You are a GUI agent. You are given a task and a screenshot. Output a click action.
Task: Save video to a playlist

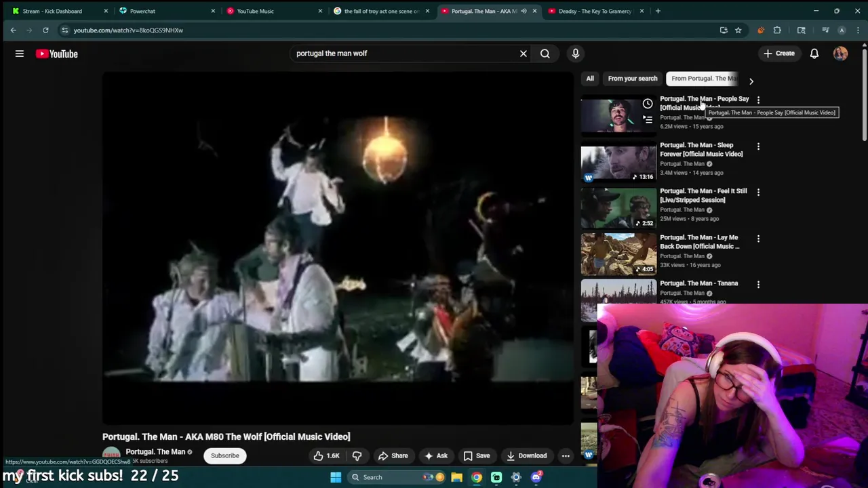pos(476,455)
